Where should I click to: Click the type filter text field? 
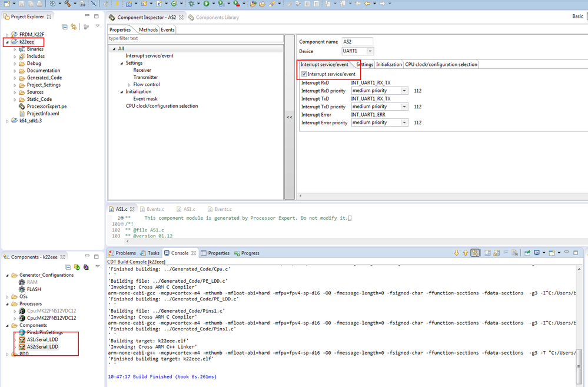pos(195,38)
